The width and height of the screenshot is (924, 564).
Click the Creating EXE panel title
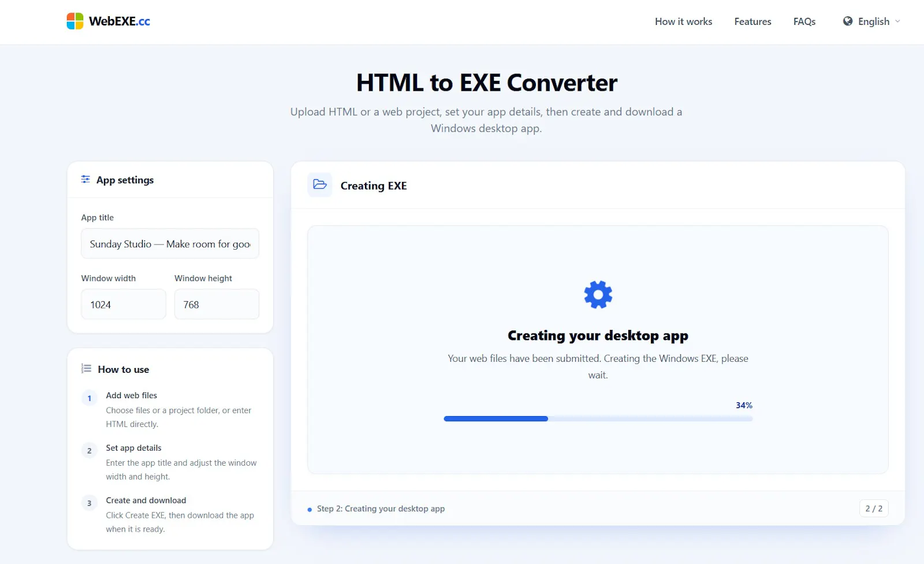(374, 185)
